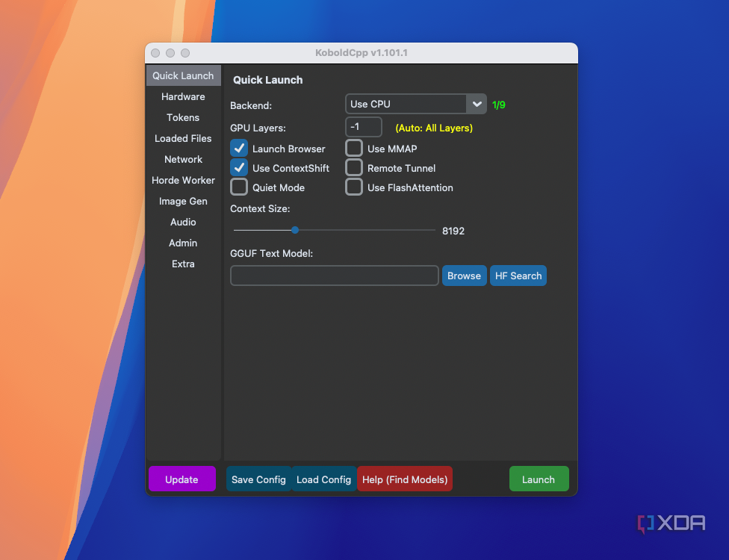Click the Context Size slider handle

295,230
